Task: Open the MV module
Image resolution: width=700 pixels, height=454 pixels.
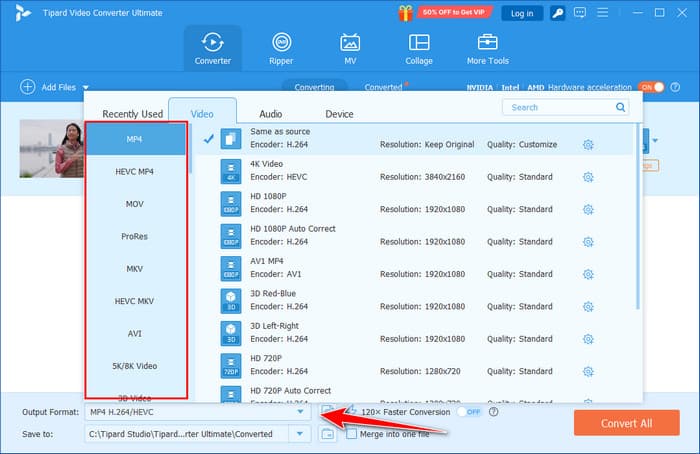Action: pyautogui.click(x=350, y=48)
